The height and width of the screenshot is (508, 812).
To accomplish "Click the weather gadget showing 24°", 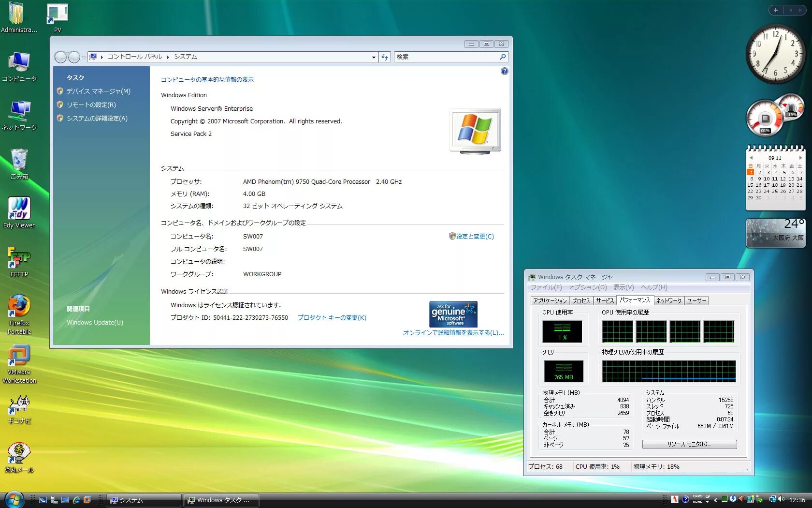I will (x=776, y=233).
